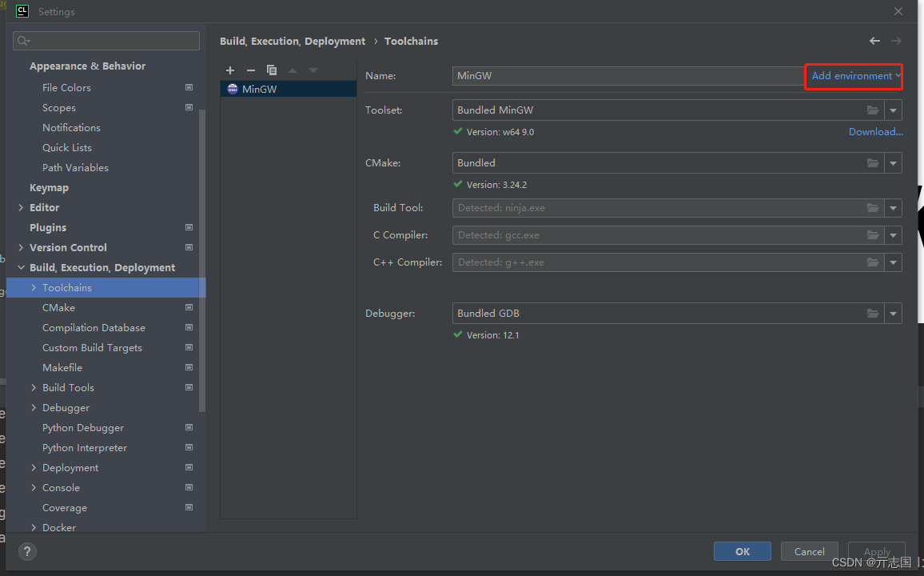Open Appearance & Behavior settings

87,66
